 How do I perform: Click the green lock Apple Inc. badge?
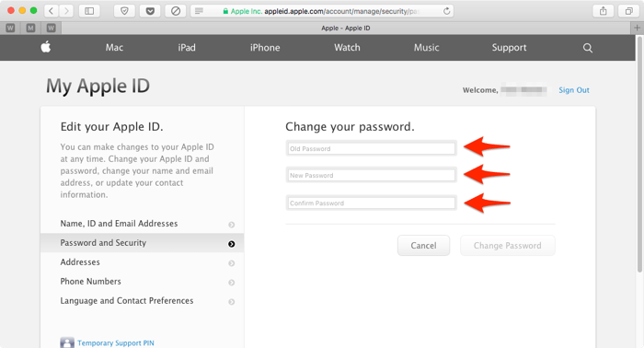(242, 11)
